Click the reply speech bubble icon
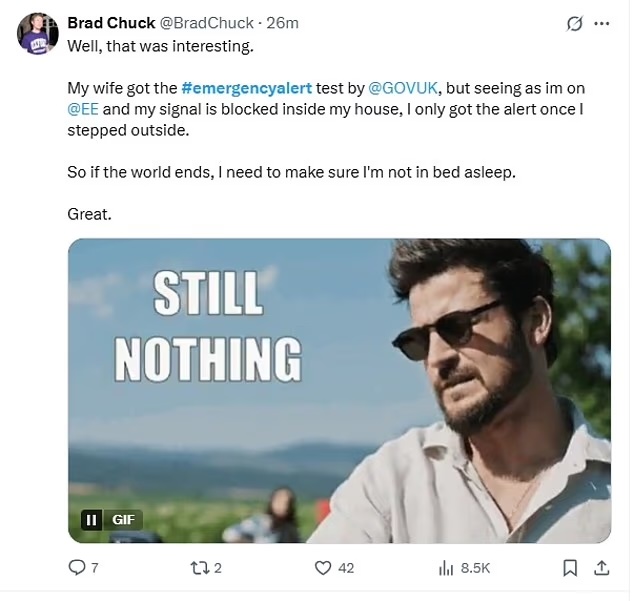Screen dimensions: 634x601 pos(77,568)
